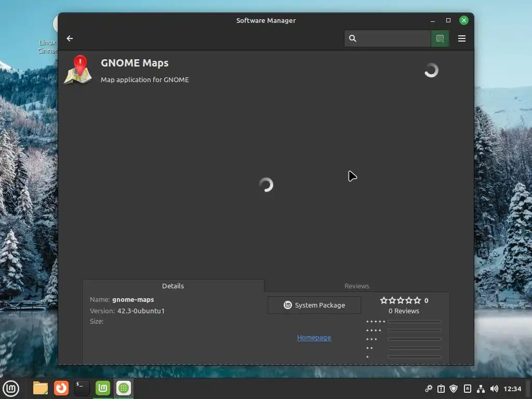Click the magnifier icon in search box

pyautogui.click(x=353, y=38)
